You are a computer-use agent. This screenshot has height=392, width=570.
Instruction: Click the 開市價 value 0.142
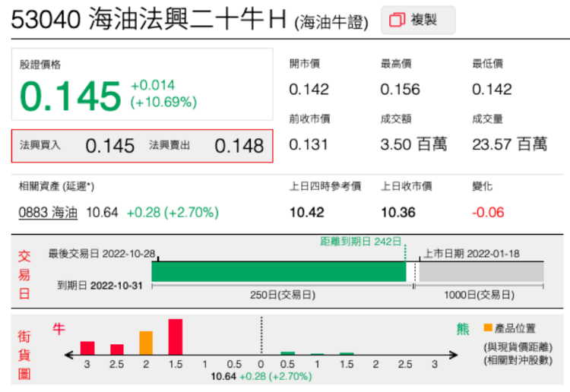tap(309, 90)
